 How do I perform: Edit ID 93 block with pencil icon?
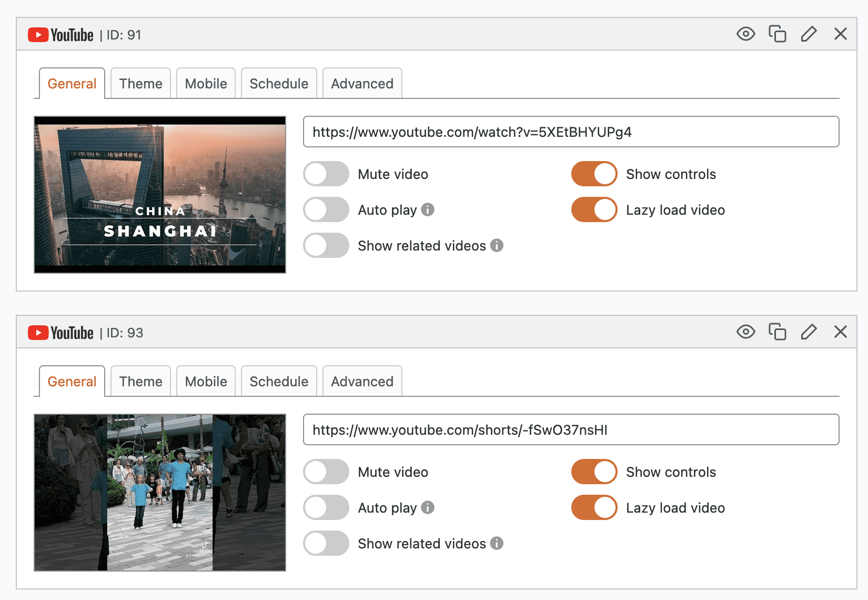click(809, 332)
